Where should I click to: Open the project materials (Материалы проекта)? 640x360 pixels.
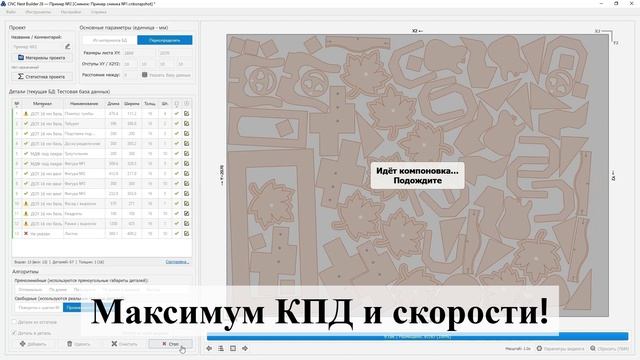pos(41,58)
